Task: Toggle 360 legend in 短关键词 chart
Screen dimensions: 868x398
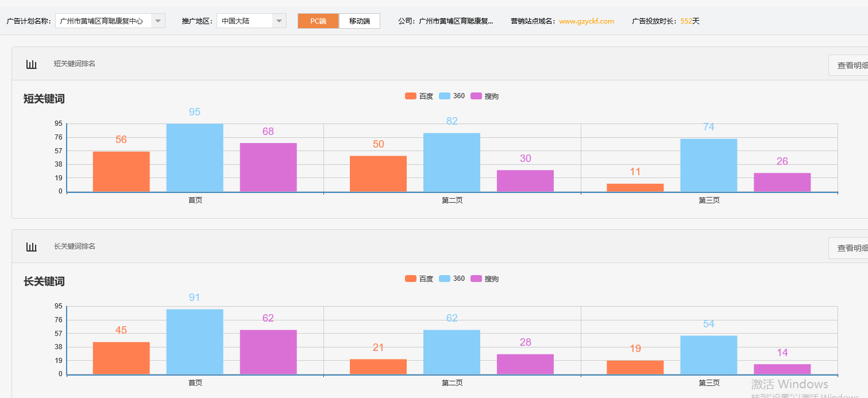Action: coord(452,96)
